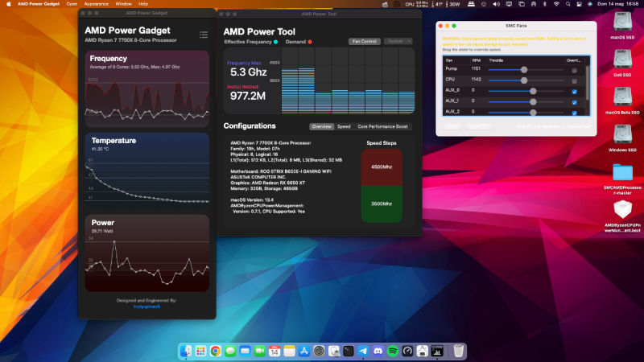This screenshot has width=644, height=362.
Task: Click the Take Off button in SMC Fans
Action: pos(478,126)
